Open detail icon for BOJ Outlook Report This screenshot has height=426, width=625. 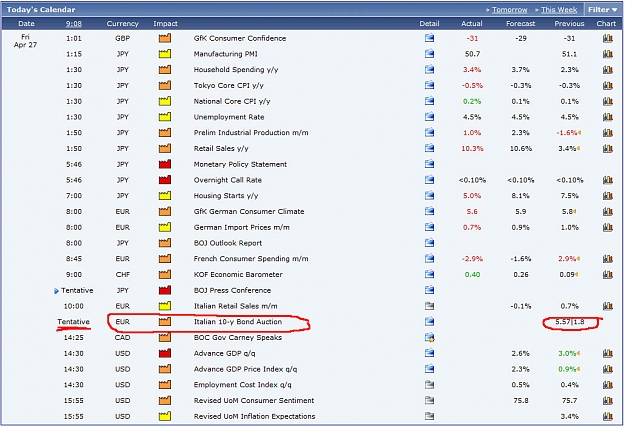click(429, 243)
